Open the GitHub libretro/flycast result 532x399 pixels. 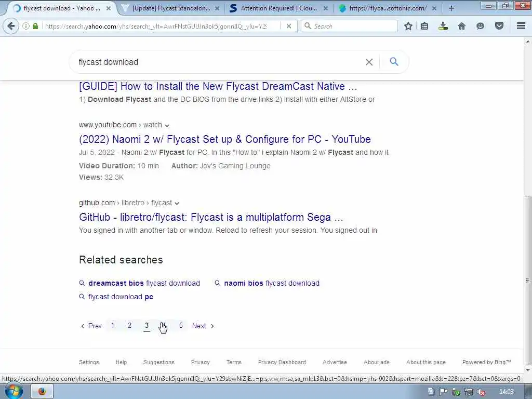pos(211,217)
